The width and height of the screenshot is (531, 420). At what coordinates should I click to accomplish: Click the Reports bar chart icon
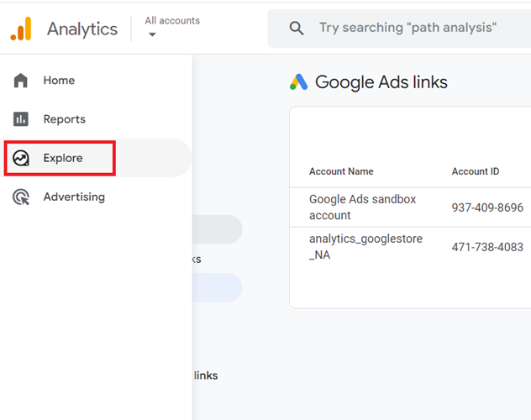tap(21, 119)
